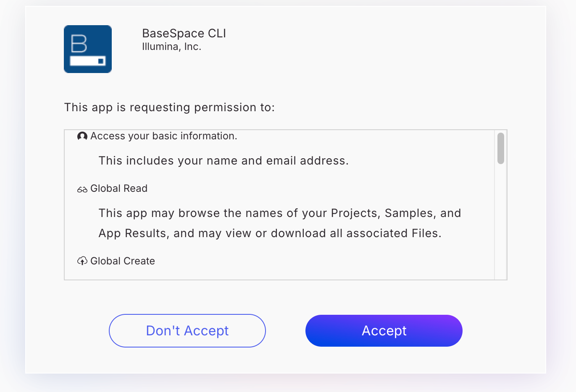576x392 pixels.
Task: Click the 'requesting permission to' heading
Action: (169, 107)
